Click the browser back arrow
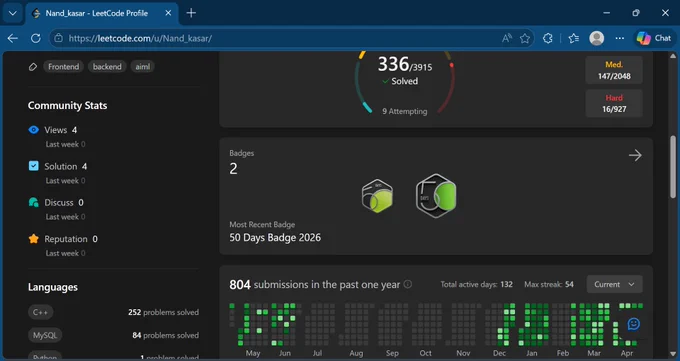Screen dimensions: 680x361 click(13, 38)
